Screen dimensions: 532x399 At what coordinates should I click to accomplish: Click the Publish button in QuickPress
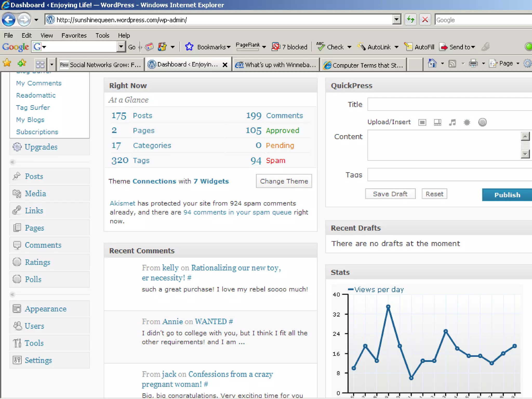[x=507, y=195]
